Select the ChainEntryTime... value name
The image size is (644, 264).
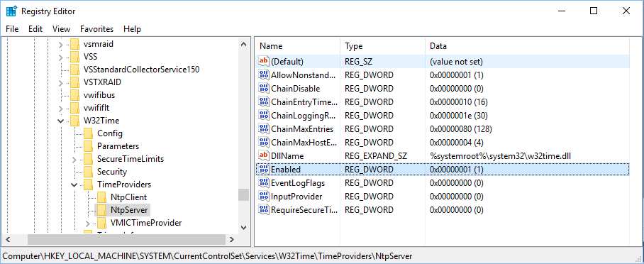[304, 101]
